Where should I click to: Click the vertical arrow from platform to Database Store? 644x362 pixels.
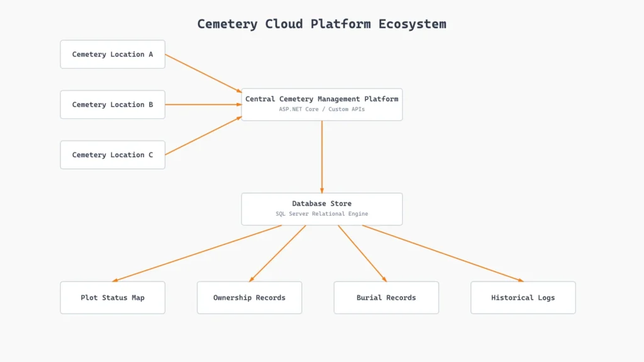[322, 156]
